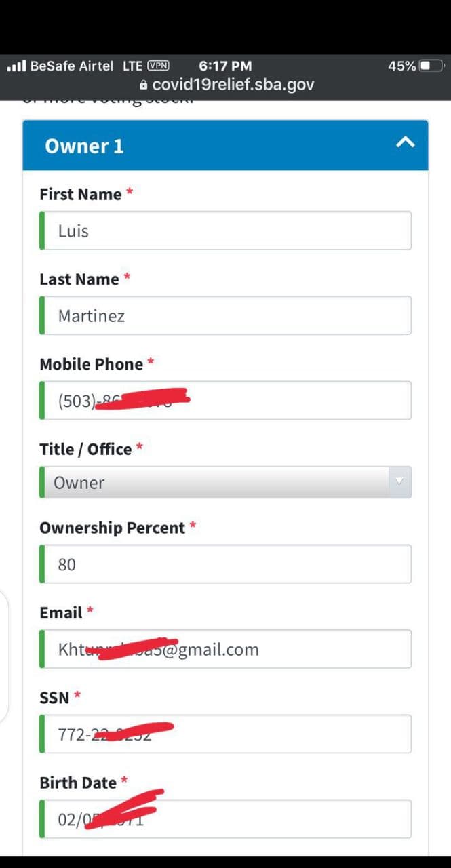Tap the VPN indicator in status bar
This screenshot has height=868, width=451.
(x=158, y=66)
